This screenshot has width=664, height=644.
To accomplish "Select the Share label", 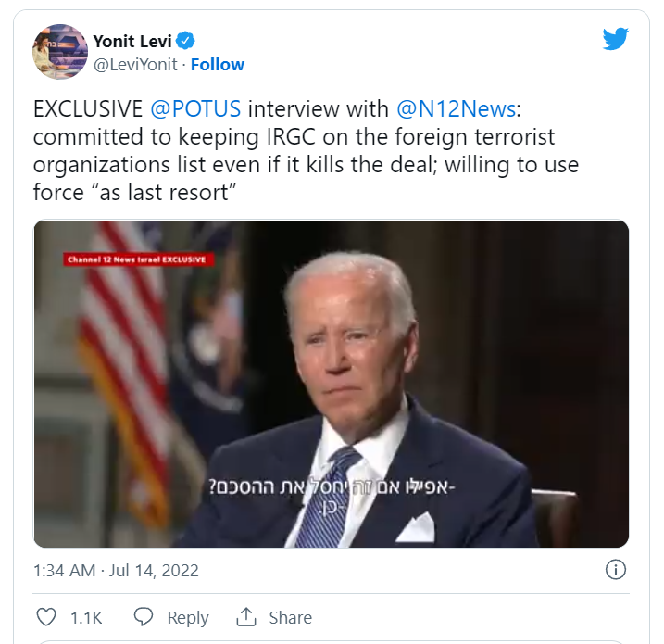I will click(291, 618).
